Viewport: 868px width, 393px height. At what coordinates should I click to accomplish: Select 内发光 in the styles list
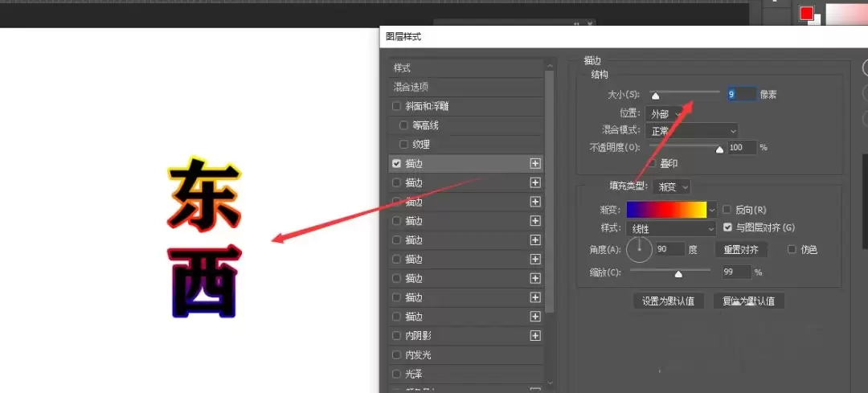(466, 354)
